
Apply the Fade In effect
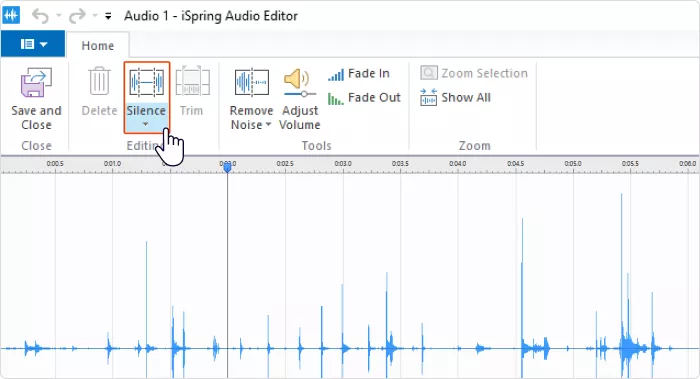point(358,74)
